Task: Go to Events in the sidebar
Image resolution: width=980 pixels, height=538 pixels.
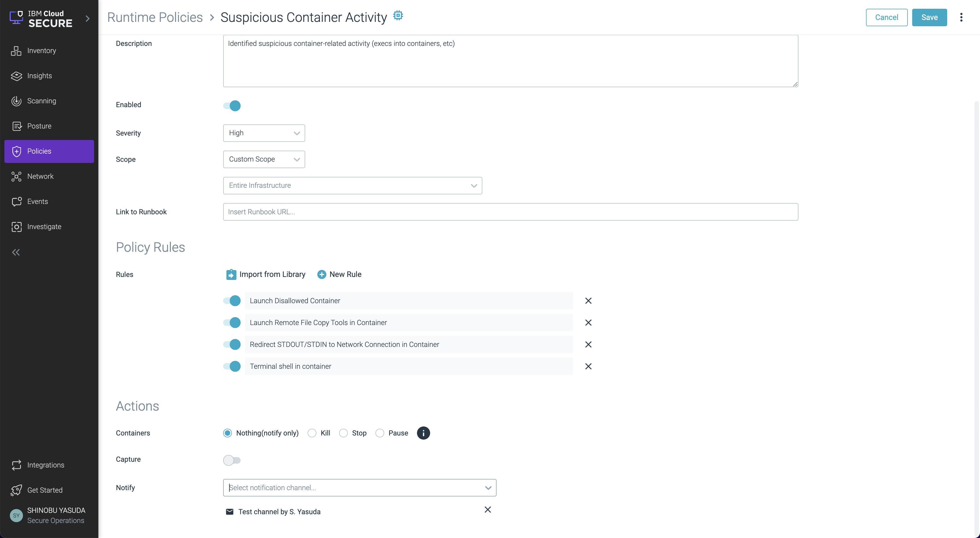Action: pos(37,202)
